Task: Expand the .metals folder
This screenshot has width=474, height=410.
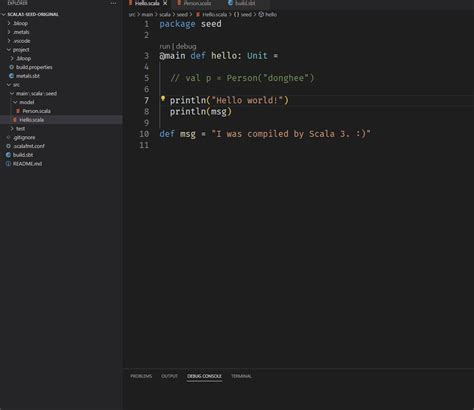Action: click(9, 32)
